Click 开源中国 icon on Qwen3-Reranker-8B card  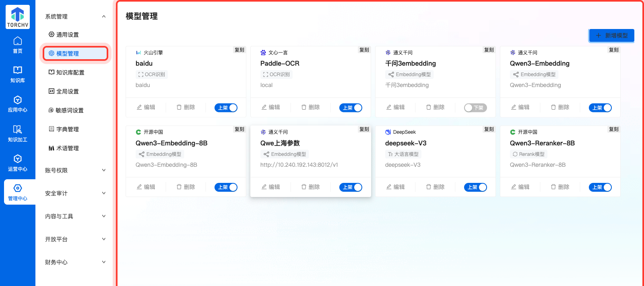(513, 132)
